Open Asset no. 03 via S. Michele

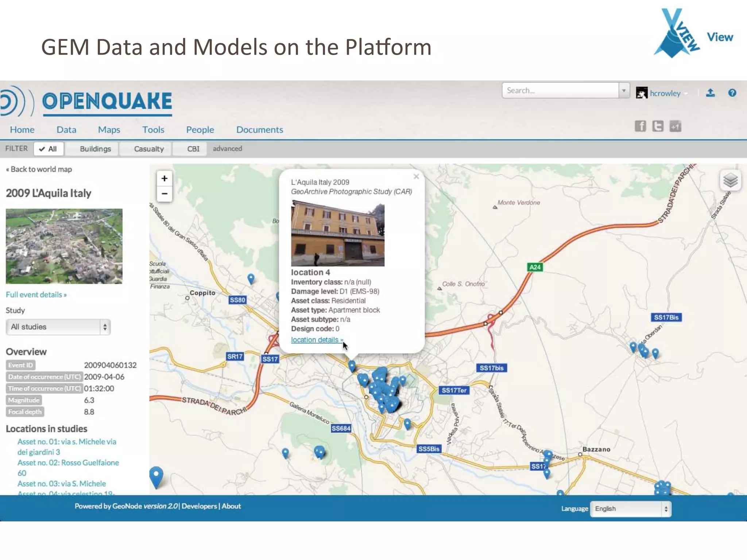click(62, 483)
